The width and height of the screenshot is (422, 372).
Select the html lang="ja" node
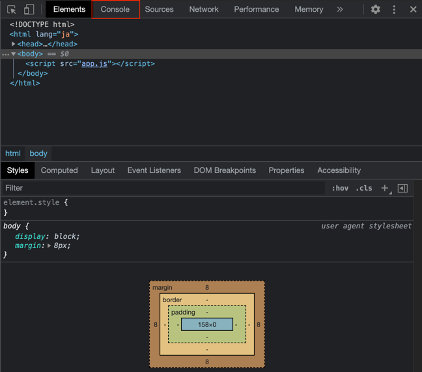pyautogui.click(x=44, y=34)
